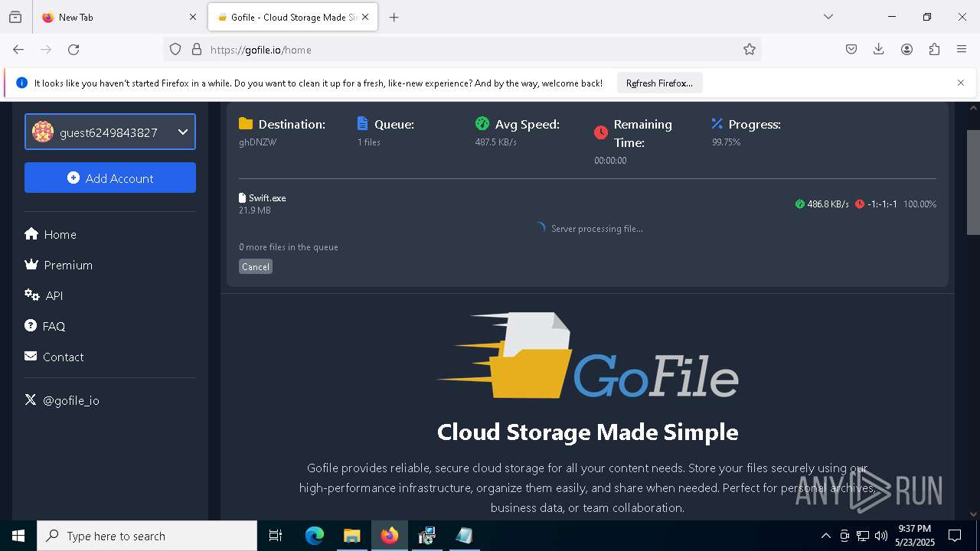Select the Swift.exe file name
Image resolution: width=980 pixels, height=551 pixels.
point(267,198)
